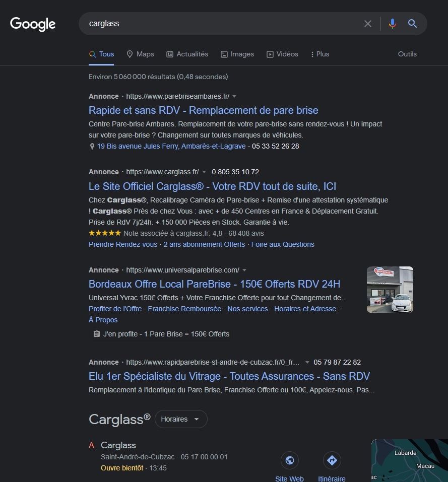Viewport: 448px width, 482px height.
Task: Select the Tous tab
Action: coord(101,54)
